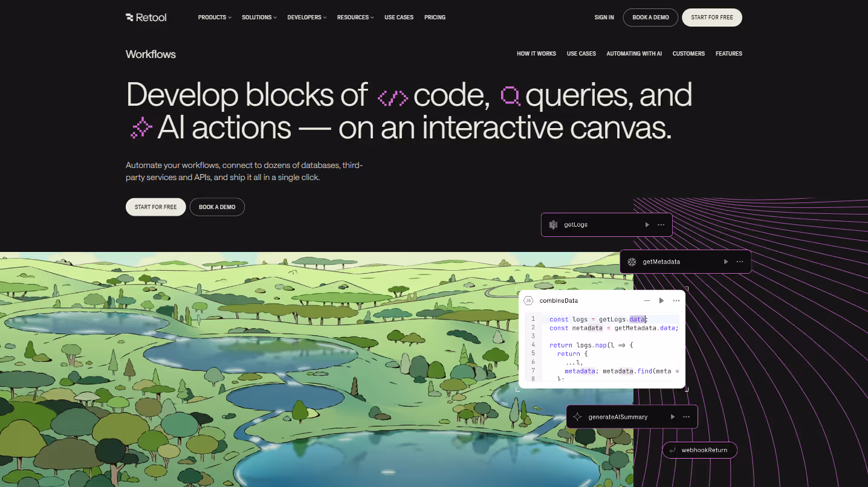The width and height of the screenshot is (868, 487).
Task: Run the combineData block with play icon
Action: click(661, 300)
